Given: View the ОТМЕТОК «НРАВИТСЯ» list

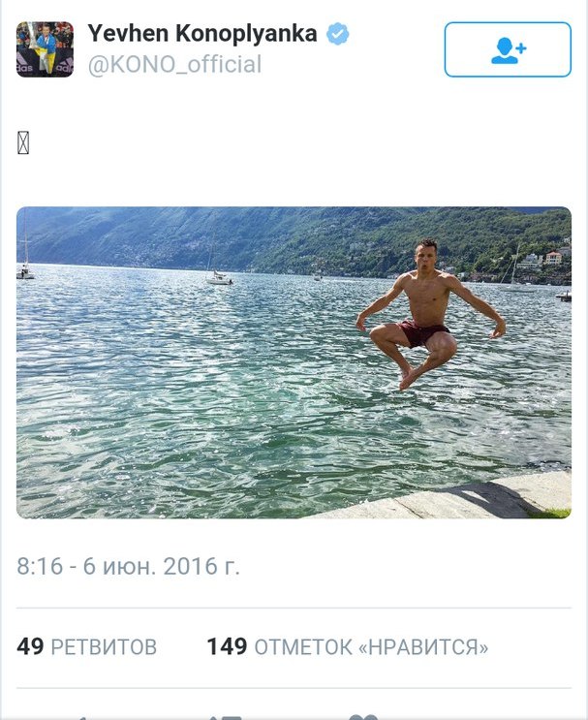Looking at the screenshot, I should tap(371, 647).
